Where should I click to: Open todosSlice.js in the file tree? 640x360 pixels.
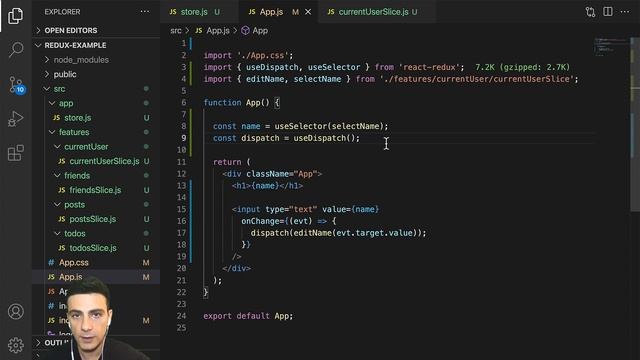click(96, 248)
